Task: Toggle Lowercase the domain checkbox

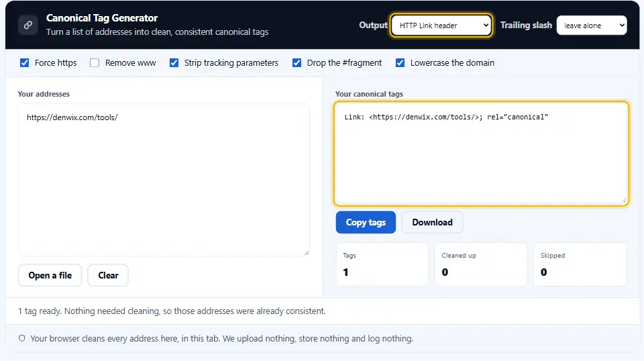Action: pyautogui.click(x=400, y=63)
